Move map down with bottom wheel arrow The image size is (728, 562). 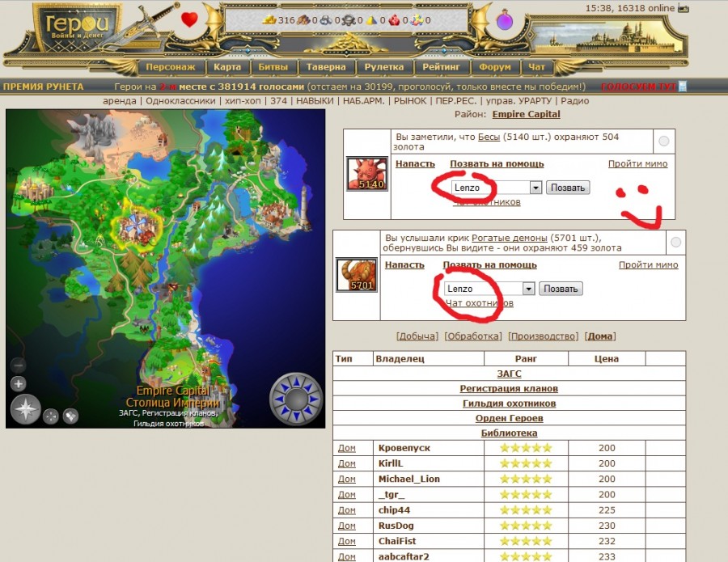(x=296, y=416)
